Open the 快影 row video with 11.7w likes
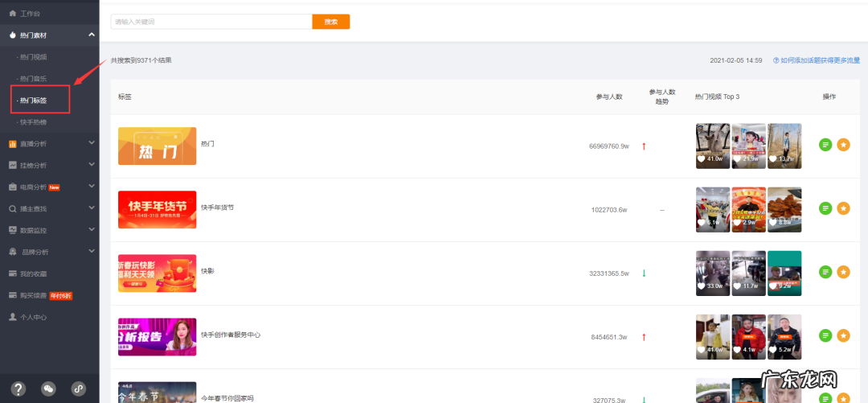Viewport: 868px width, 403px height. (749, 273)
